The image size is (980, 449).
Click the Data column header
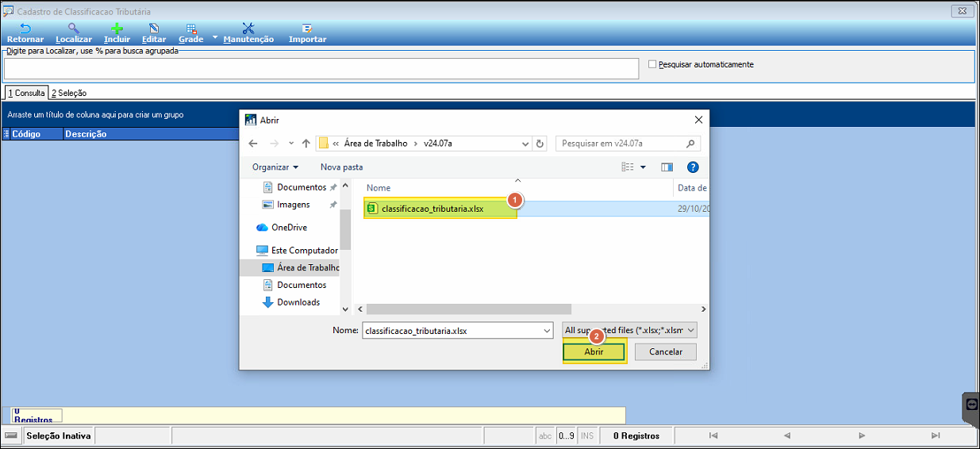[x=692, y=188]
